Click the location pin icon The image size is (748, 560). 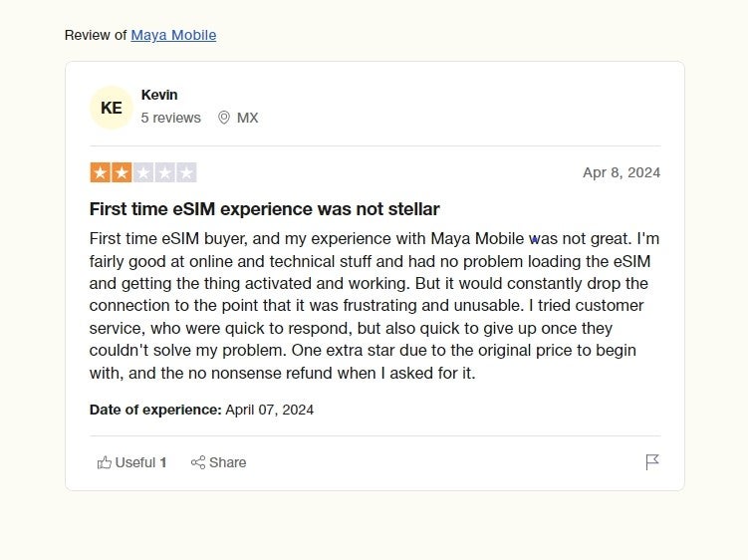224,118
